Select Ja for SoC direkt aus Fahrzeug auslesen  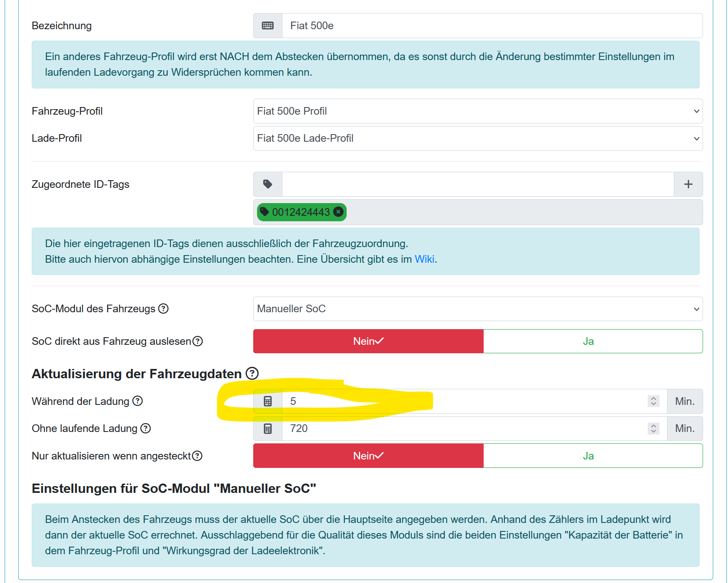tap(593, 341)
